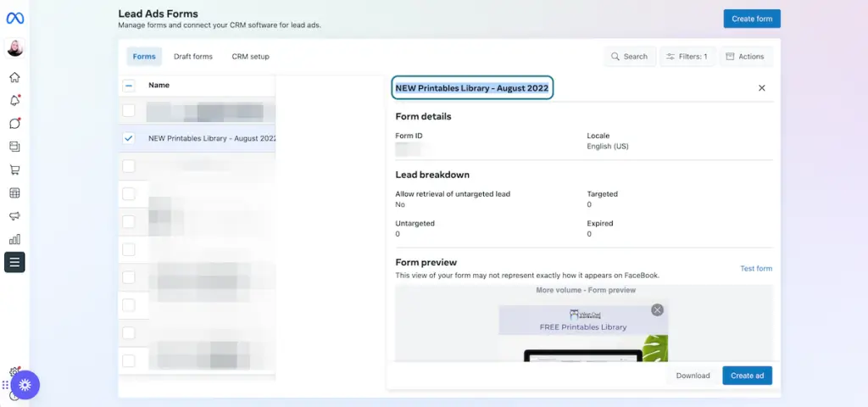This screenshot has height=407, width=868.
Task: Open the Insights bar chart icon
Action: [x=15, y=239]
